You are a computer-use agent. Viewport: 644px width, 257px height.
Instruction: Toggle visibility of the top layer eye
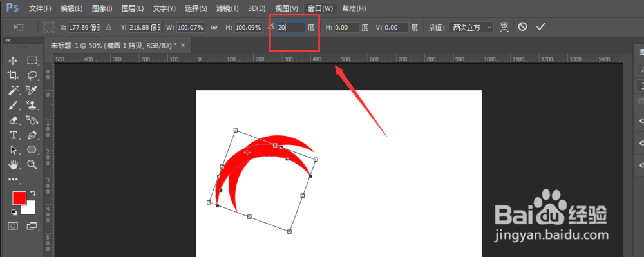641,120
